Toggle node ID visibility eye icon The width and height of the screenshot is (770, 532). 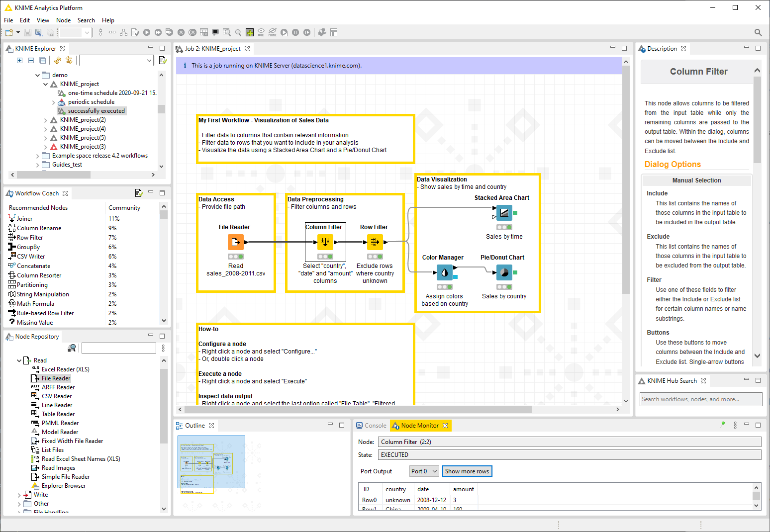pos(261,32)
